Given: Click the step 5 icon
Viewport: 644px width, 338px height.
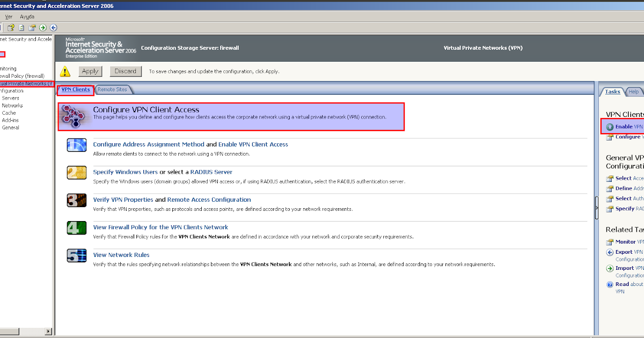Looking at the screenshot, I should (x=76, y=255).
